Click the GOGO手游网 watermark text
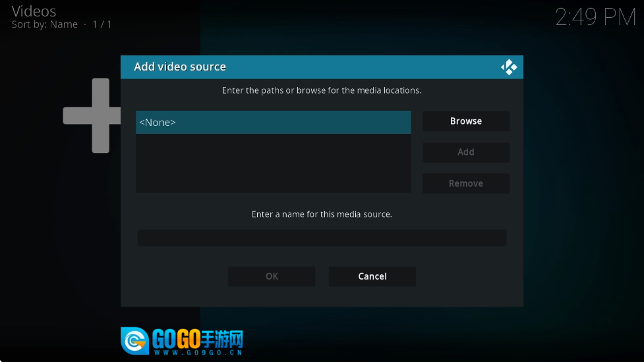Image resolution: width=644 pixels, height=362 pixels. tap(198, 339)
